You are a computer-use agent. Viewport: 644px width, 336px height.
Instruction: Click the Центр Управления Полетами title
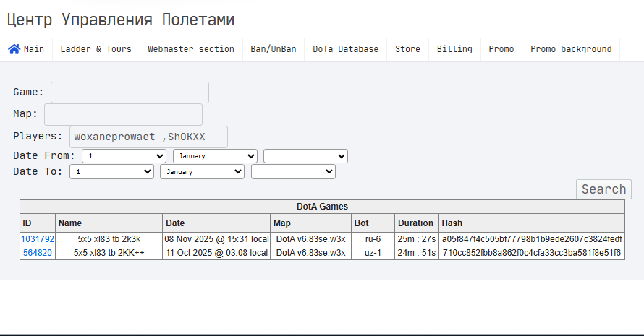120,20
